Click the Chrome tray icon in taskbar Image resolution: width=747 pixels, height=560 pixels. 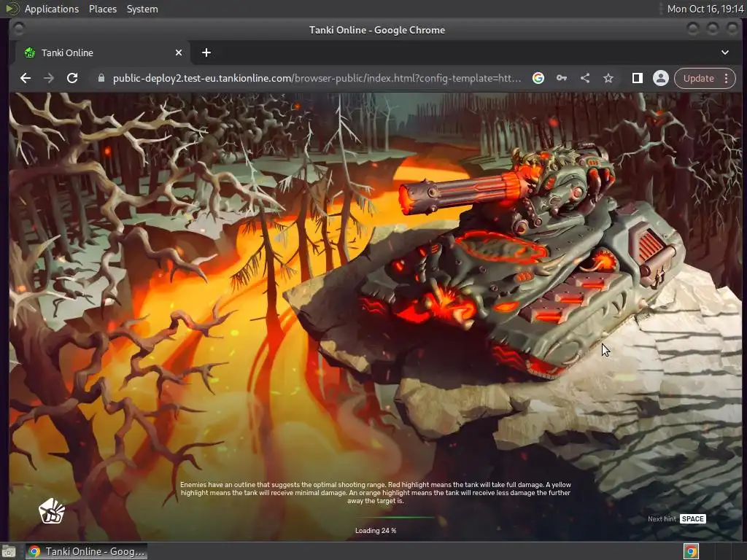[x=691, y=551]
